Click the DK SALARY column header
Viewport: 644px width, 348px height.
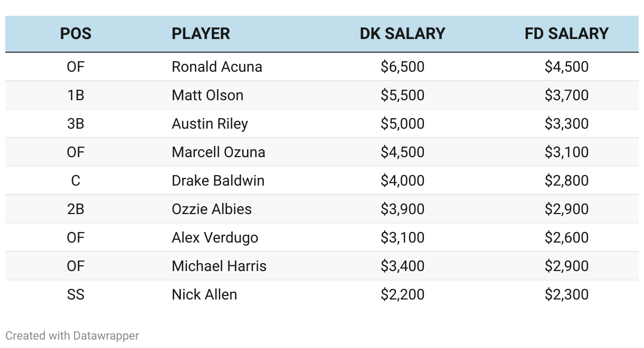pos(402,34)
